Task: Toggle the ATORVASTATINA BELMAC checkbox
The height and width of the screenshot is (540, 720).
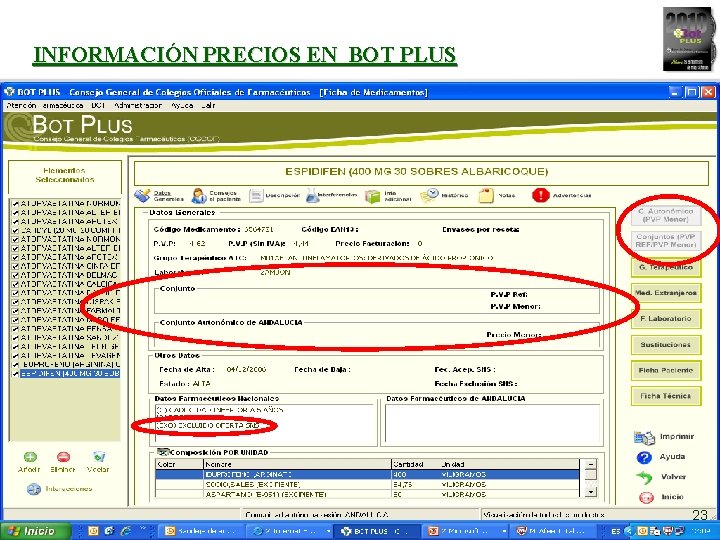Action: click(x=15, y=275)
